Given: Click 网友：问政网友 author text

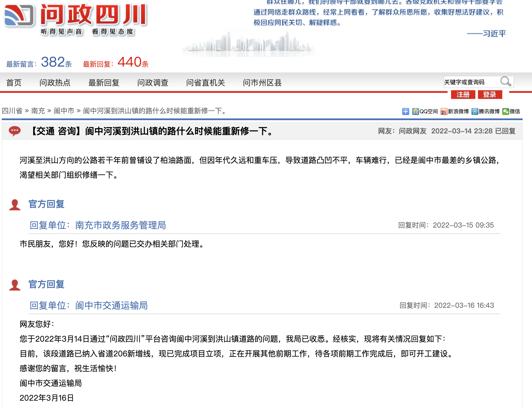Looking at the screenshot, I should [402, 131].
